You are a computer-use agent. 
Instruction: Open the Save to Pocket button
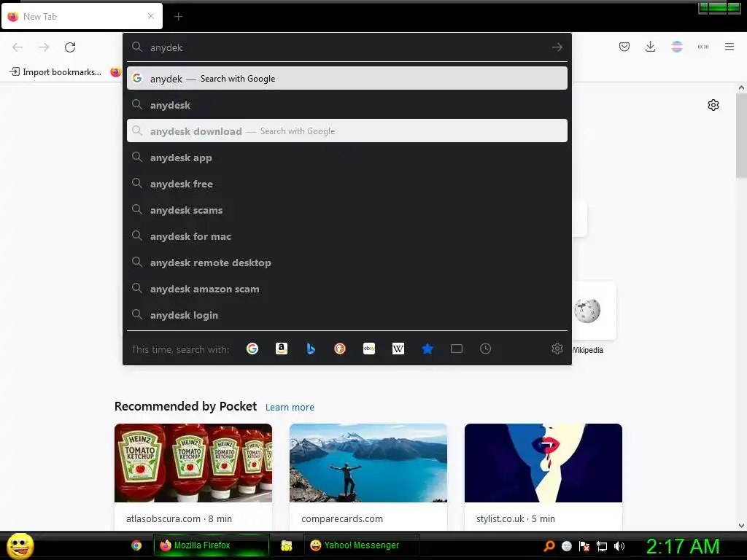tap(624, 47)
